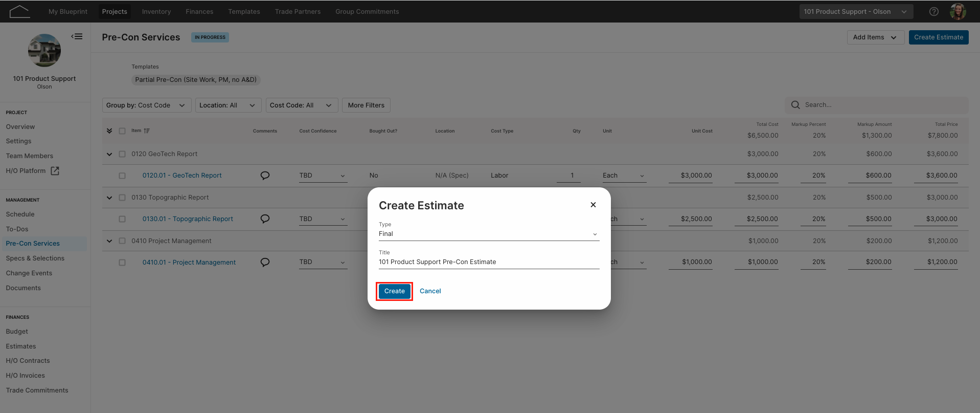Check the 0410.01 Project Management row checkbox
Screen dimensions: 980x413
[x=122, y=263]
